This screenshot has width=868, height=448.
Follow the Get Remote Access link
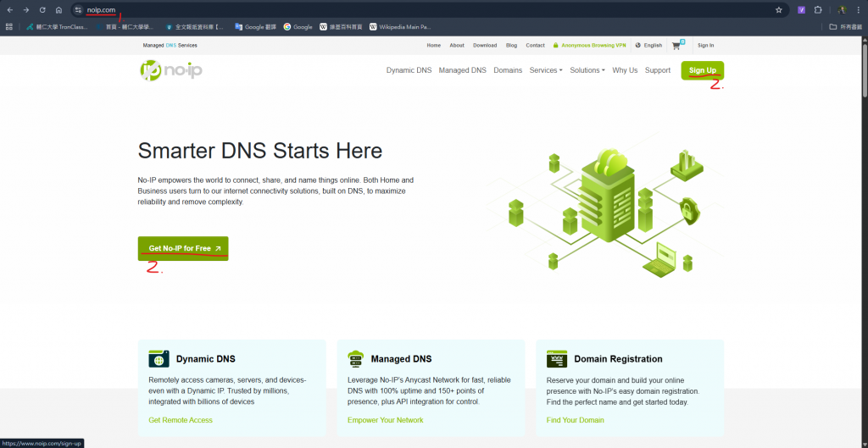click(x=181, y=420)
